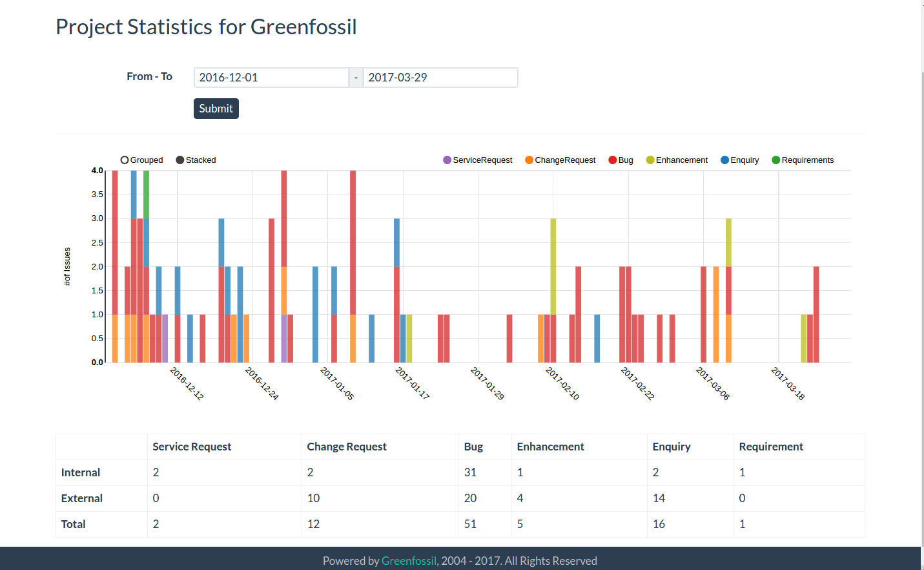
Task: Click the External Enhancement value 4
Action: pyautogui.click(x=520, y=498)
